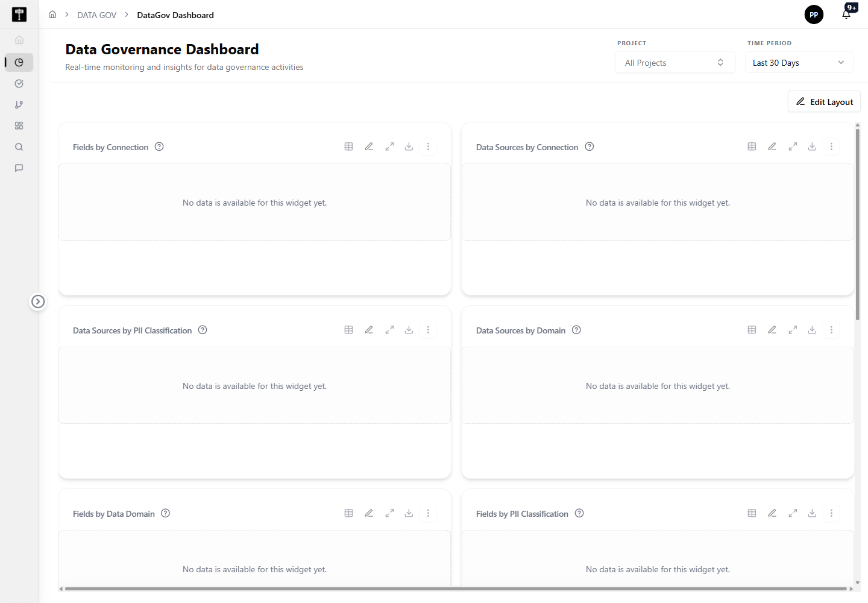Download Data Sources by Domain data
Image resolution: width=868 pixels, height=603 pixels.
[x=812, y=330]
